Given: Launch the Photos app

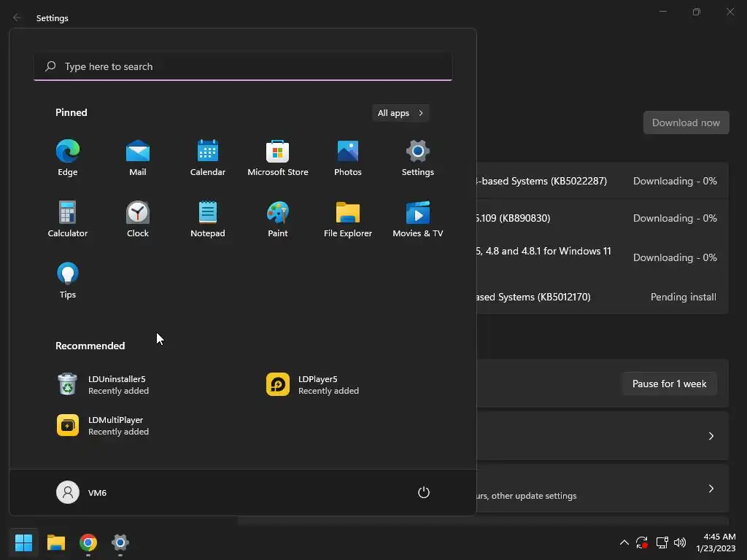Looking at the screenshot, I should (348, 158).
